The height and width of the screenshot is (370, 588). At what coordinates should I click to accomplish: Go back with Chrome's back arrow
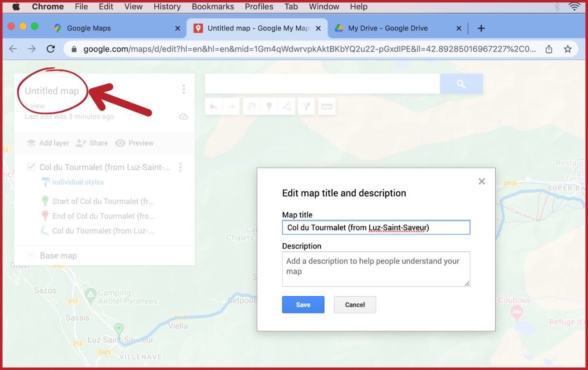pos(13,49)
